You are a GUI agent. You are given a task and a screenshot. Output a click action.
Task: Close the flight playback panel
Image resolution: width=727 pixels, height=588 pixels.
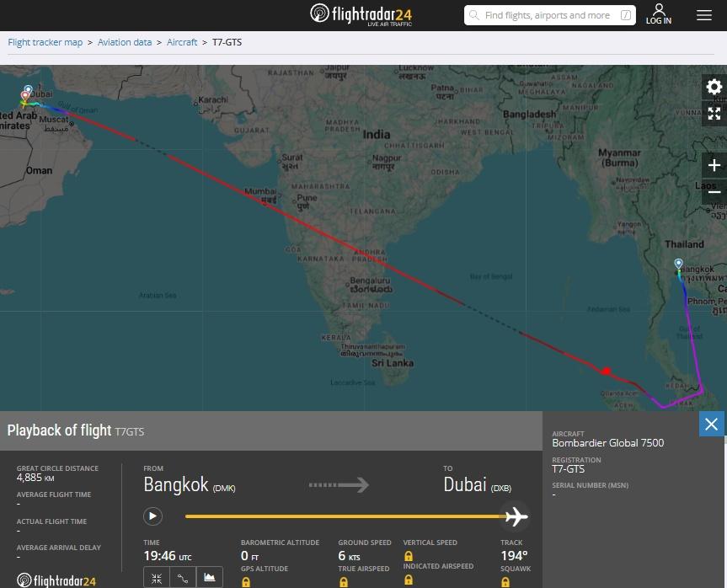[x=712, y=424]
